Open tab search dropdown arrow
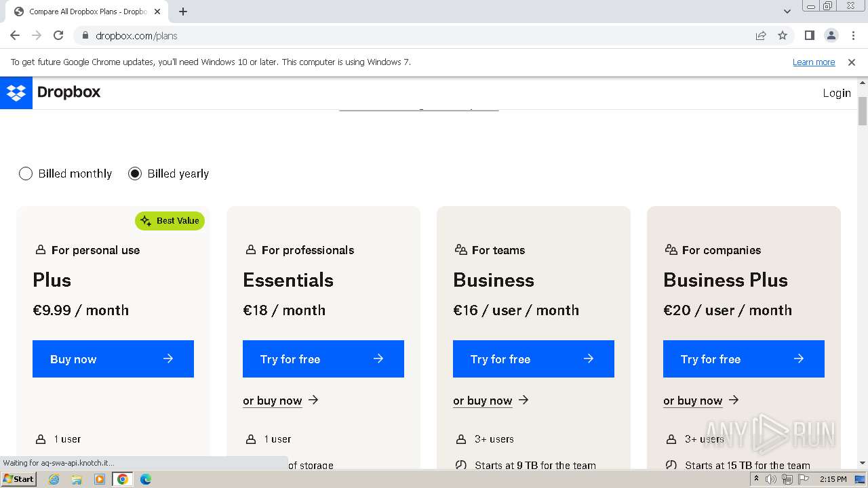The image size is (868, 488). [x=787, y=11]
